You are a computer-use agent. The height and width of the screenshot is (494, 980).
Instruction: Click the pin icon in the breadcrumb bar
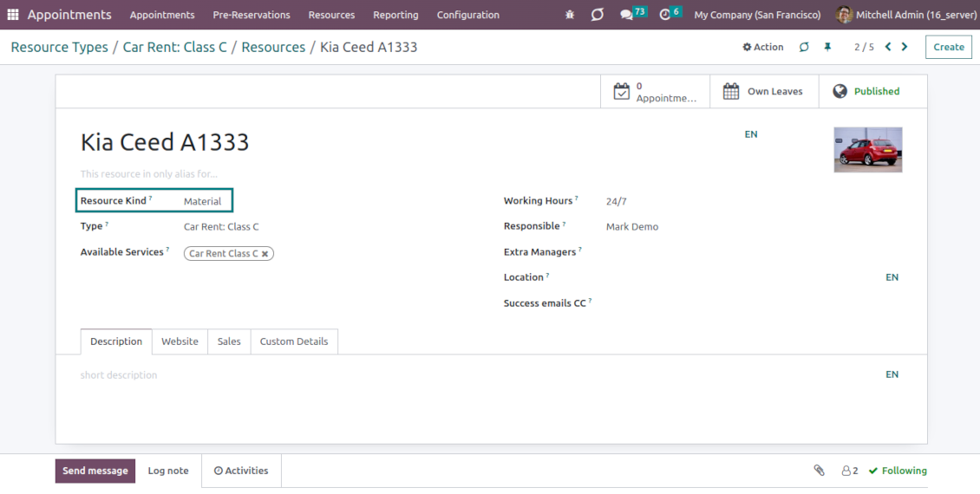tap(827, 47)
